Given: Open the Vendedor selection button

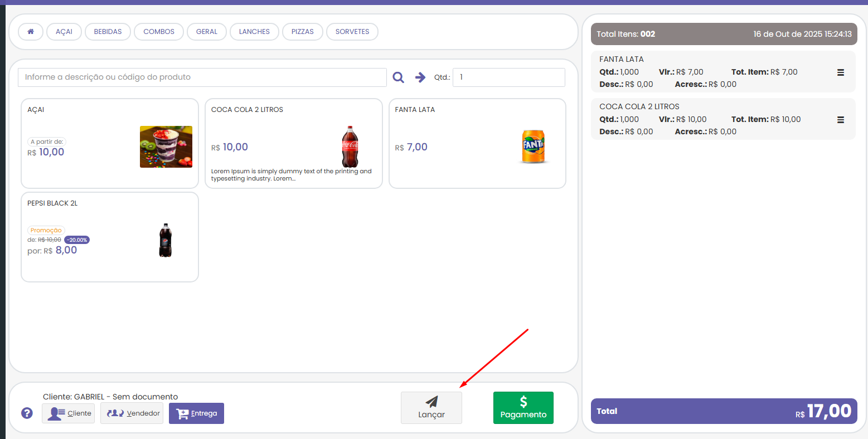Looking at the screenshot, I should click(x=132, y=413).
